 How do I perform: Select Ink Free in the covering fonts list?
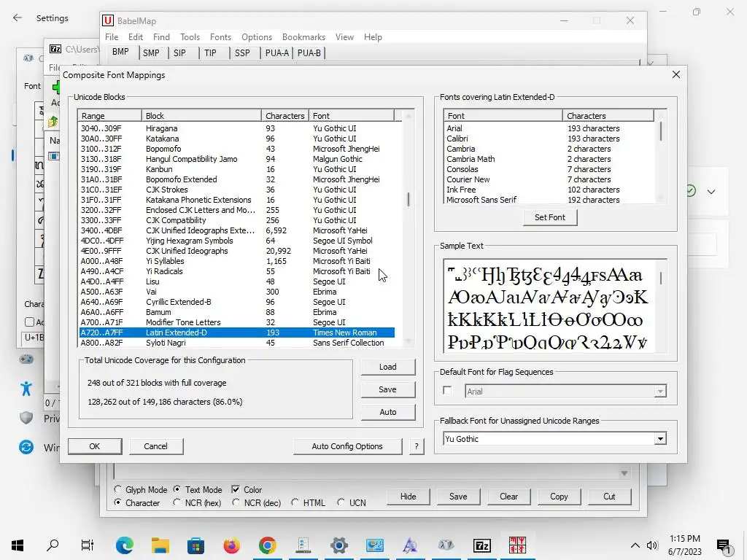coord(549,190)
